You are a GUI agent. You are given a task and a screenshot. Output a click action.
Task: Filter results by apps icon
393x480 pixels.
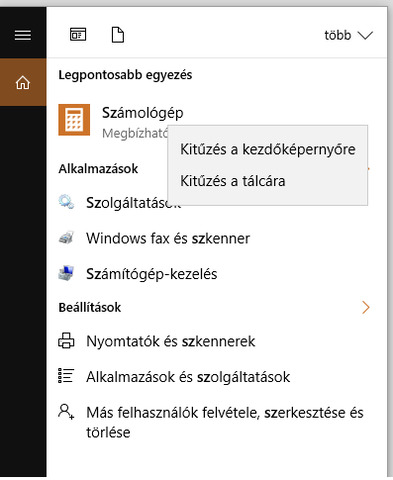(x=78, y=35)
